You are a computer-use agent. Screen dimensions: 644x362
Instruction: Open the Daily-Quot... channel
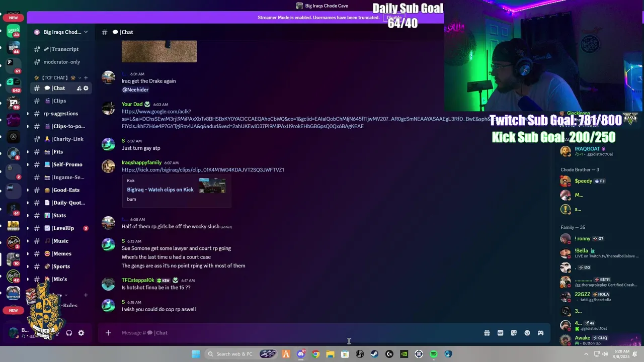point(61,203)
